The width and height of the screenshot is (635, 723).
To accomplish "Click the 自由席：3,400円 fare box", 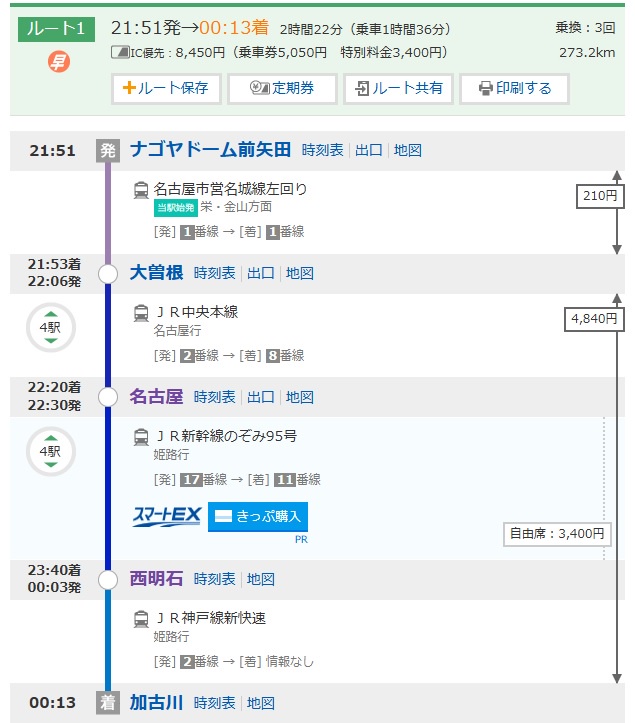I will 557,534.
